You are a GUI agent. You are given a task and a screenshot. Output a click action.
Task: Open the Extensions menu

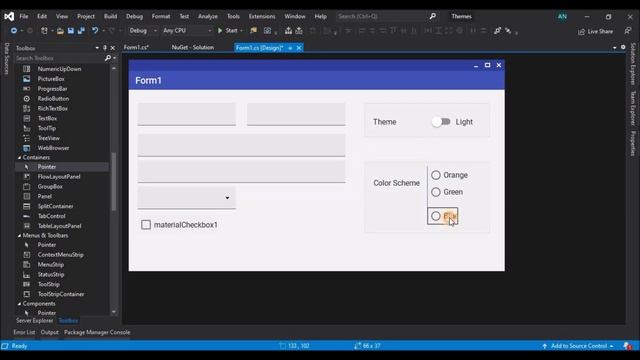[x=262, y=16]
